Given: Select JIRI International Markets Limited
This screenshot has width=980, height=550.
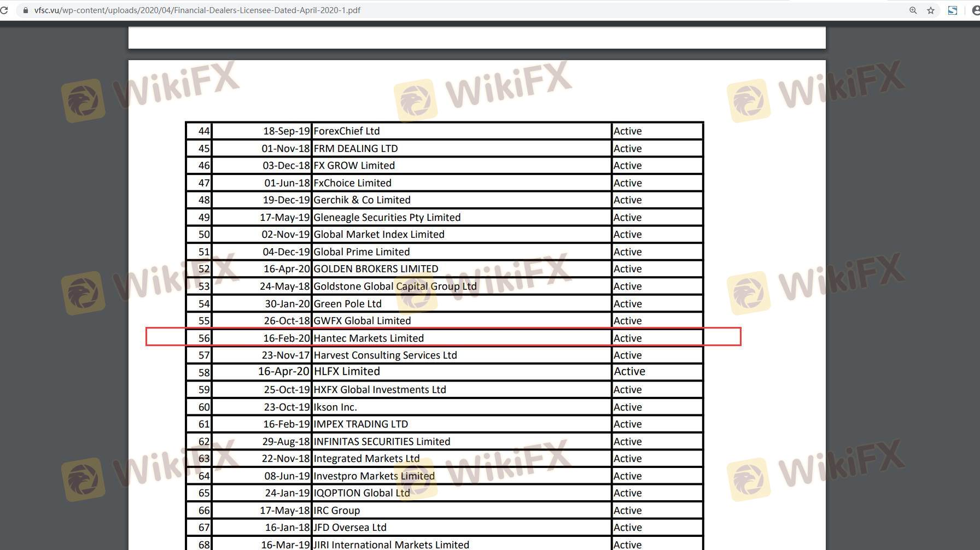Looking at the screenshot, I should (x=391, y=545).
